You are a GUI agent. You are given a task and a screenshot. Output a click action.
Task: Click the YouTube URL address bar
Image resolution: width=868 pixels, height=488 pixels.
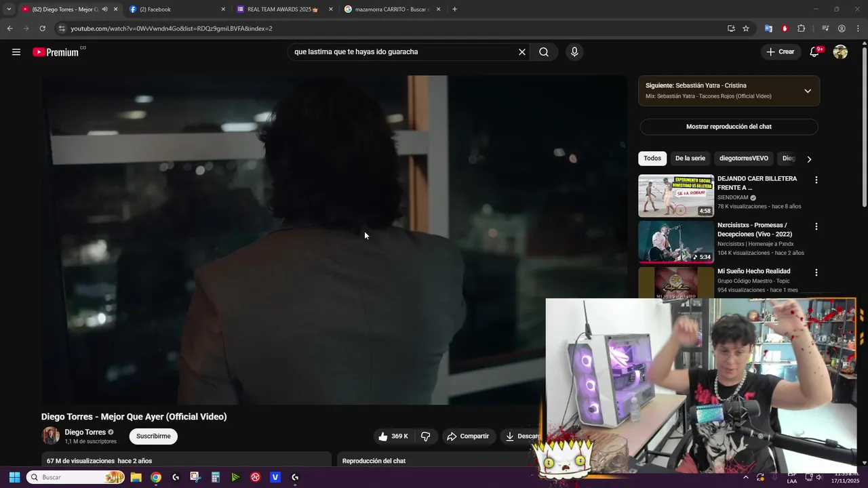pos(393,28)
